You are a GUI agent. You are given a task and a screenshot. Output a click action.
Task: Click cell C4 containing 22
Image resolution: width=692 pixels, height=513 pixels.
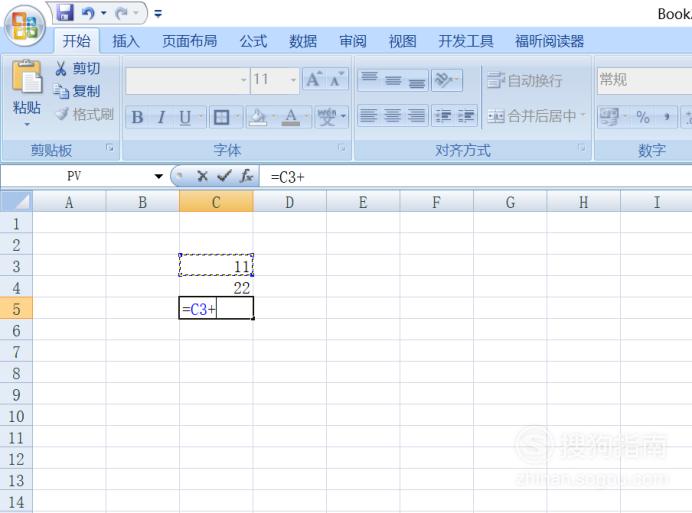tap(216, 287)
